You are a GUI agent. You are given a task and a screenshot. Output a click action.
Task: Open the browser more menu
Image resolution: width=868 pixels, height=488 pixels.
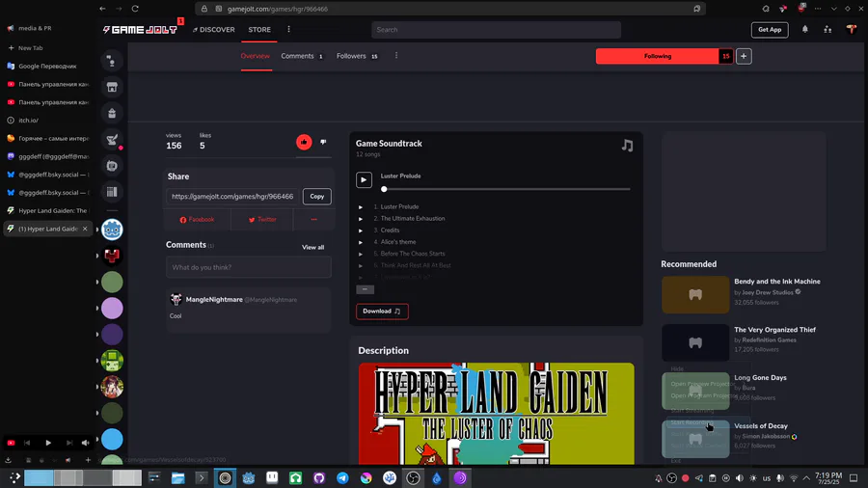(818, 9)
